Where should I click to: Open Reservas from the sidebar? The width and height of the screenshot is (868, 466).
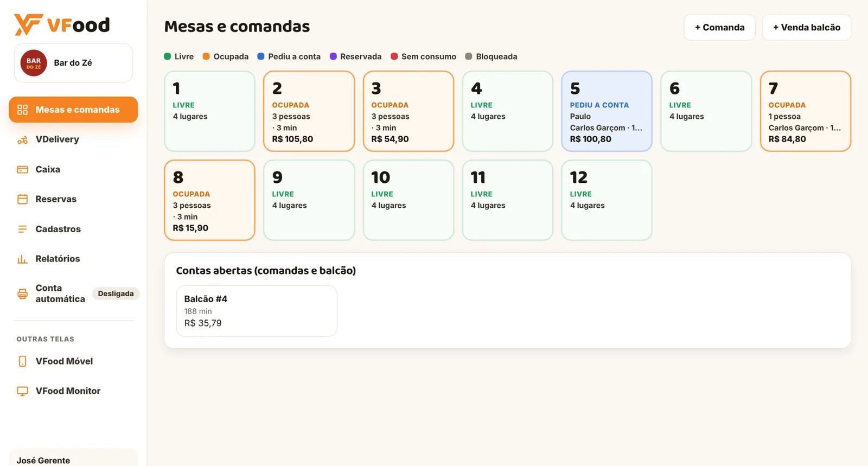(x=73, y=199)
